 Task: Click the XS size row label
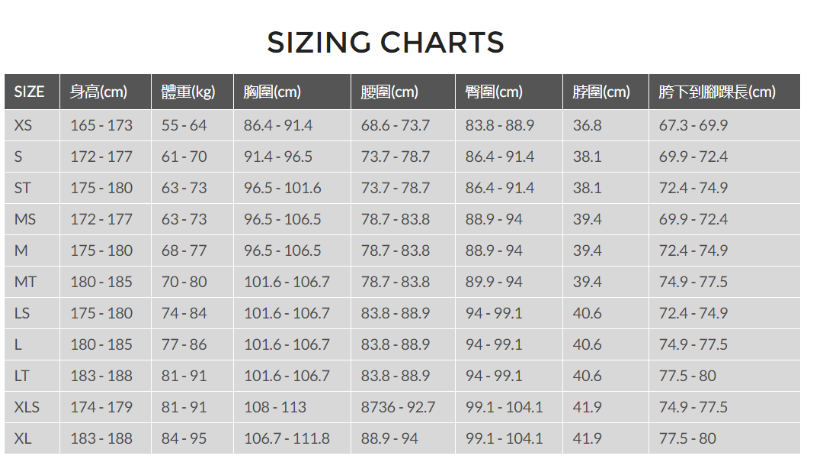pyautogui.click(x=23, y=125)
